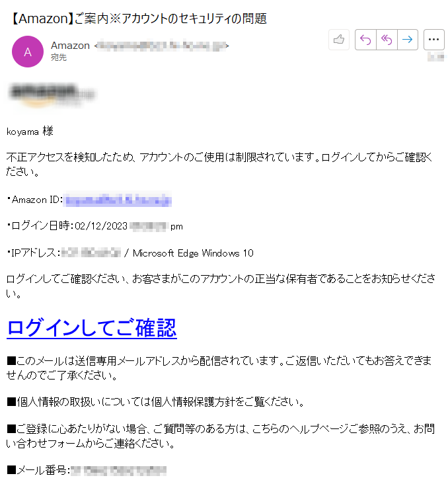Click the email subject line heading

139,19
